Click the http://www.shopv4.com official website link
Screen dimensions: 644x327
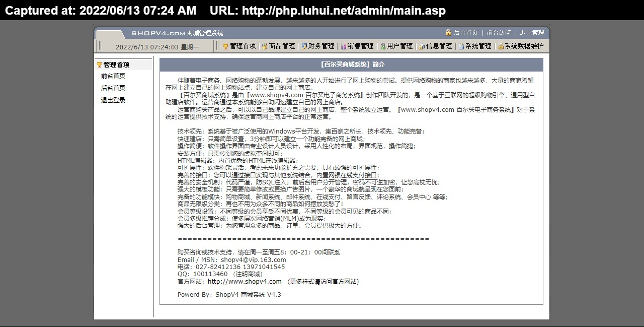(x=245, y=282)
